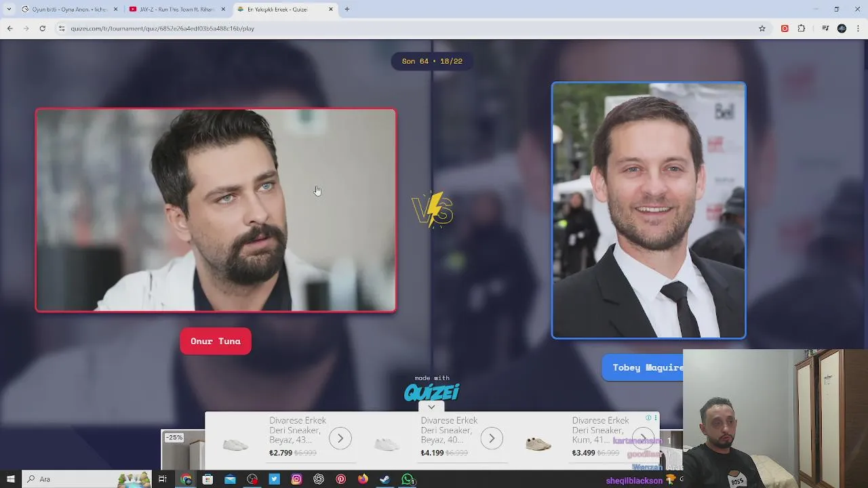Open the Mail app on taskbar

click(x=230, y=479)
